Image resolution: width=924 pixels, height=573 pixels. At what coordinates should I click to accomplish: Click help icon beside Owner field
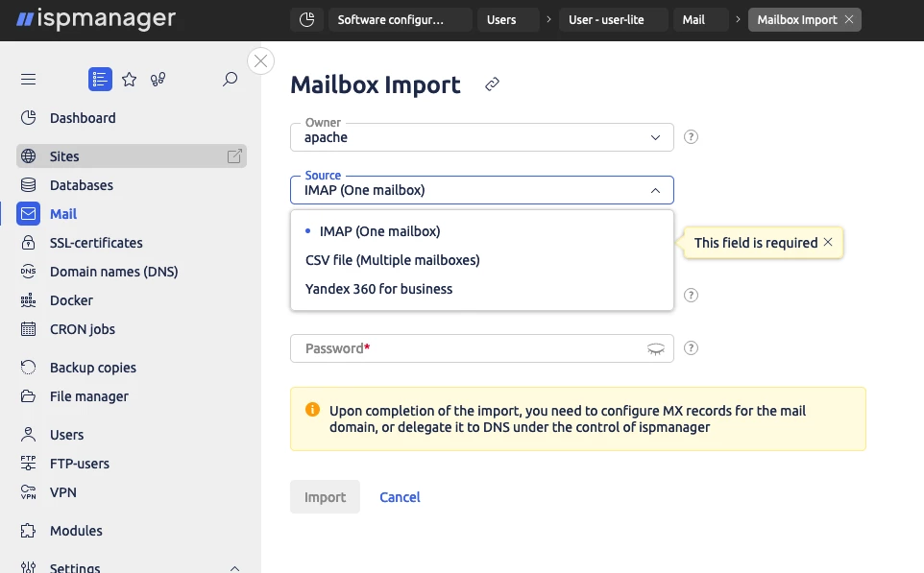click(691, 137)
